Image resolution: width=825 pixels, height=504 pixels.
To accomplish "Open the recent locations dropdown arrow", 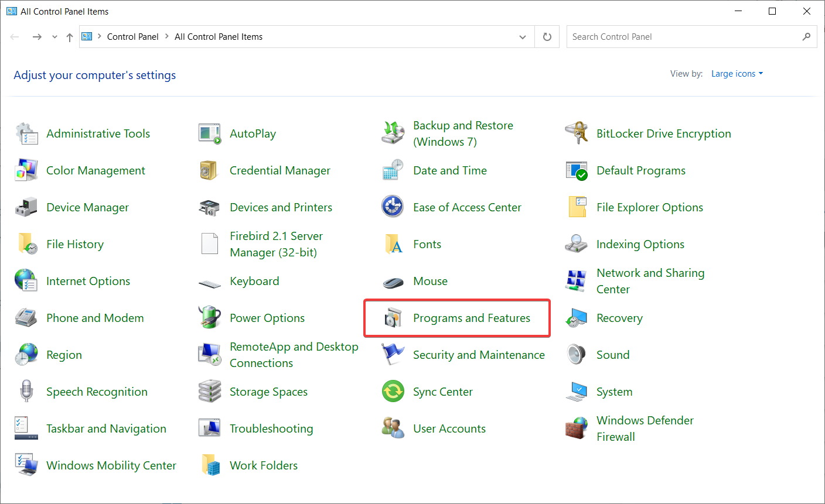I will [54, 37].
